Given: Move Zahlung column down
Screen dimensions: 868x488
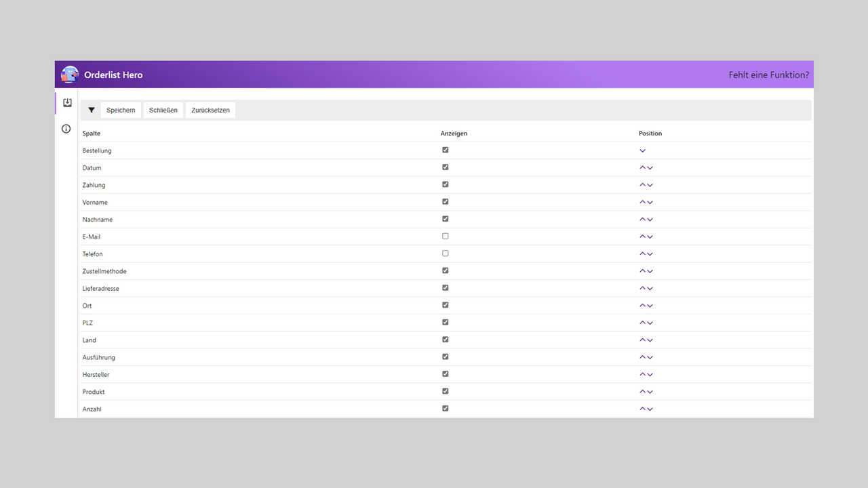Looking at the screenshot, I should (x=650, y=185).
